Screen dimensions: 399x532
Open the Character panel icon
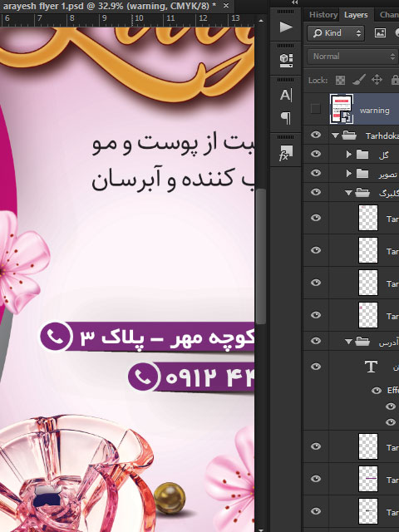click(x=286, y=96)
